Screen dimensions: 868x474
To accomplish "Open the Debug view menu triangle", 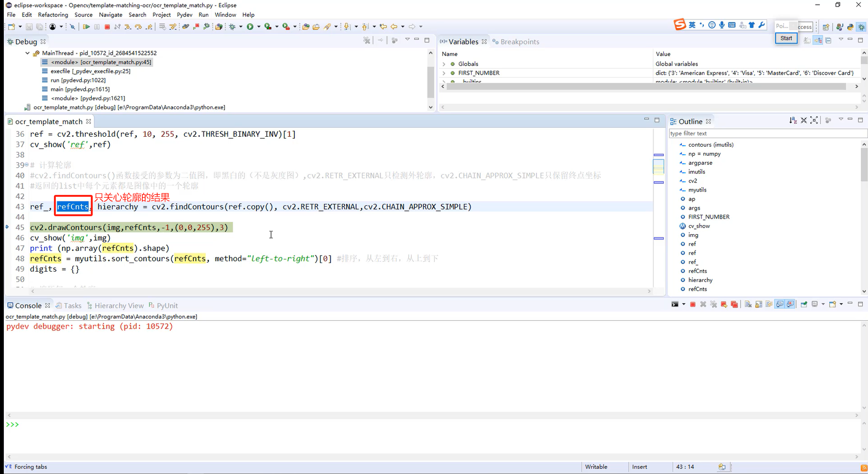I will tap(407, 39).
